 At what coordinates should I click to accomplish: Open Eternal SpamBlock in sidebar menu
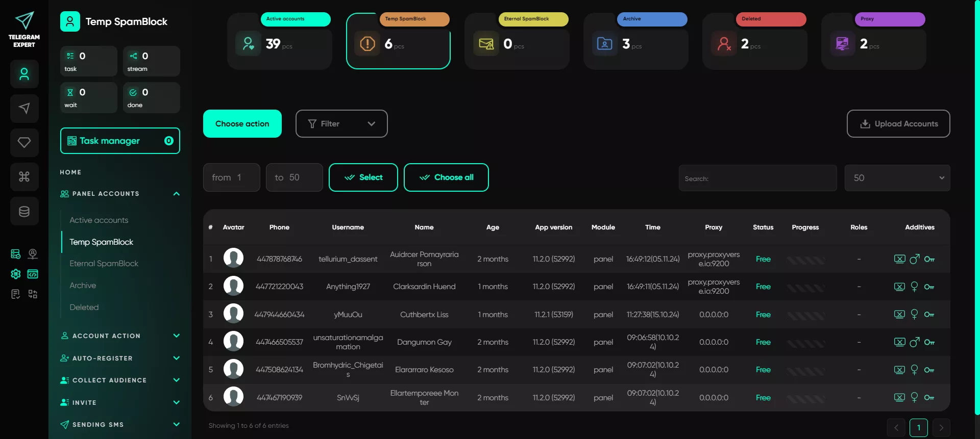pos(104,264)
